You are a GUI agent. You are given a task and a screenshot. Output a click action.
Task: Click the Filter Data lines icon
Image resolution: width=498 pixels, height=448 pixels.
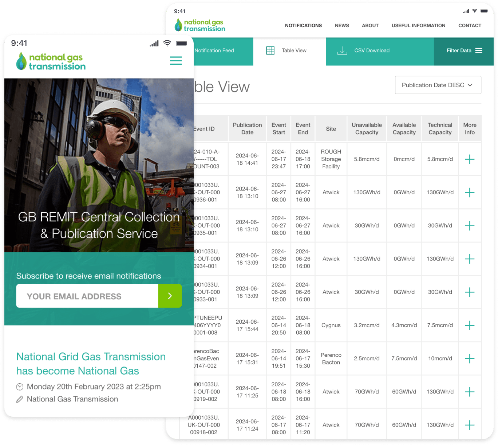tap(479, 51)
